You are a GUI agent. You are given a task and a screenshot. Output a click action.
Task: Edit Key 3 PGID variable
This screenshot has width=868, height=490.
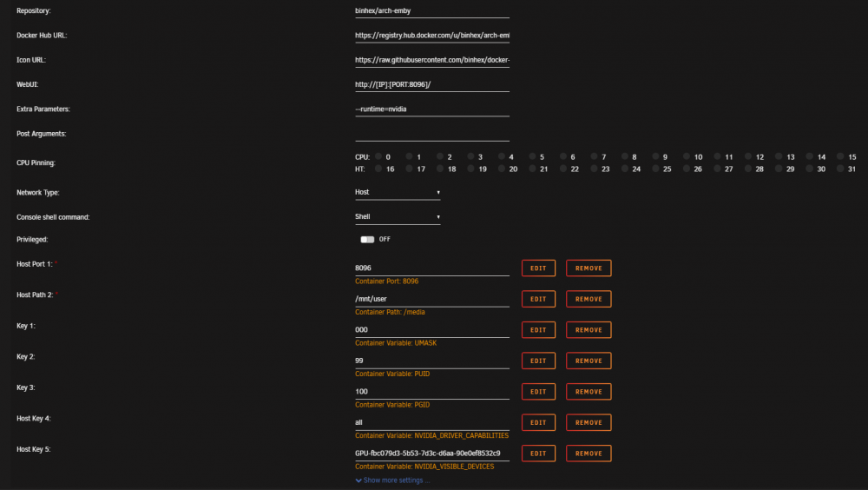click(x=538, y=392)
